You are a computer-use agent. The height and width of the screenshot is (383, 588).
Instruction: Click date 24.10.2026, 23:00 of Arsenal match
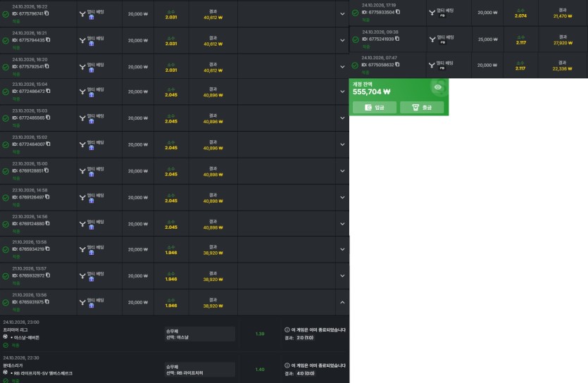(x=21, y=322)
